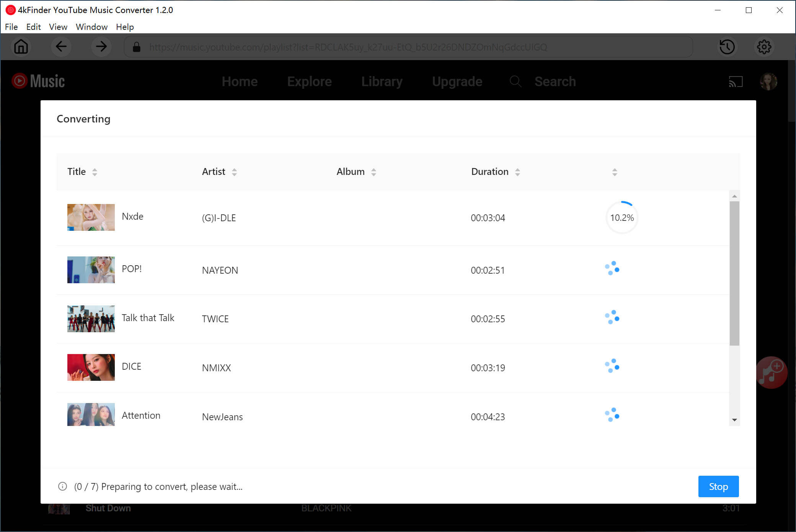
Task: Click inside the URL address bar
Action: [x=344, y=47]
